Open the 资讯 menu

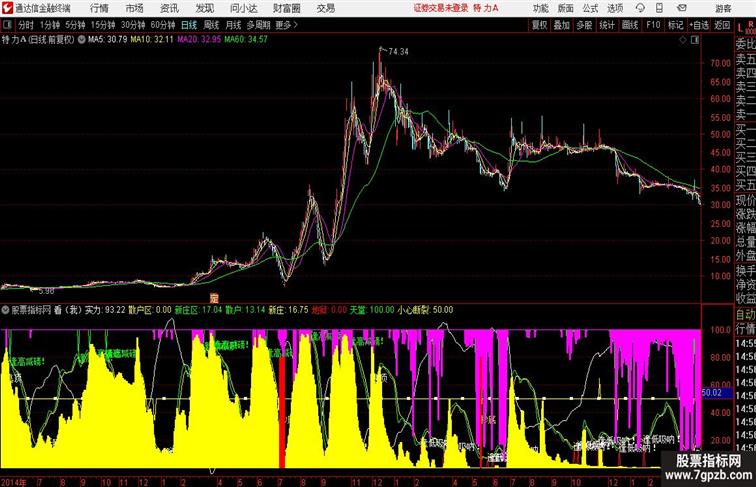pyautogui.click(x=169, y=8)
